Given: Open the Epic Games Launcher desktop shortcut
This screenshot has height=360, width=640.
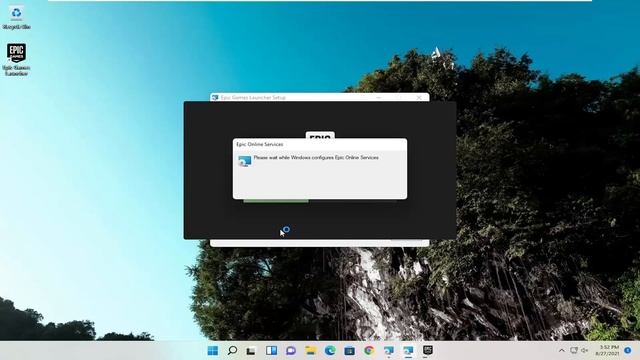Looking at the screenshot, I should click(16, 60).
